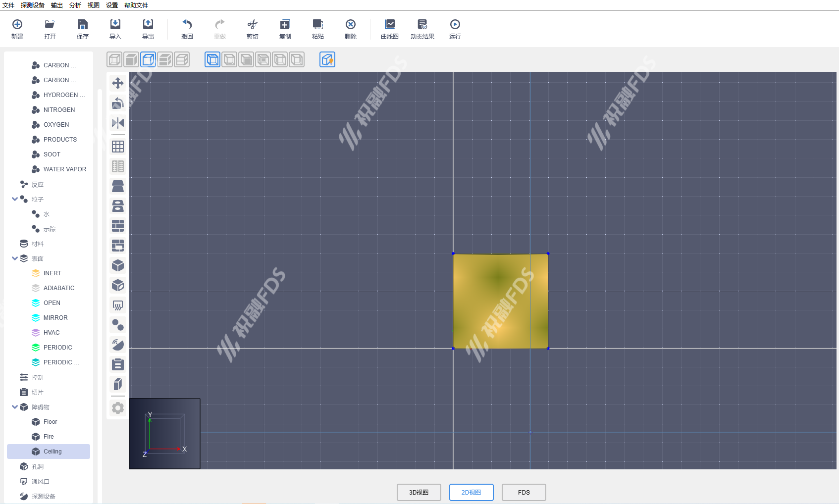The width and height of the screenshot is (839, 504).
Task: Switch to 3D视图 view
Action: pyautogui.click(x=419, y=492)
